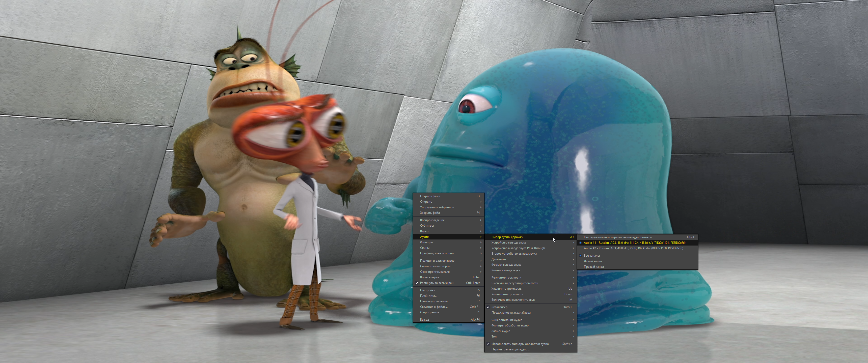
Task: Open Настройки... from the context menu
Action: tap(429, 290)
